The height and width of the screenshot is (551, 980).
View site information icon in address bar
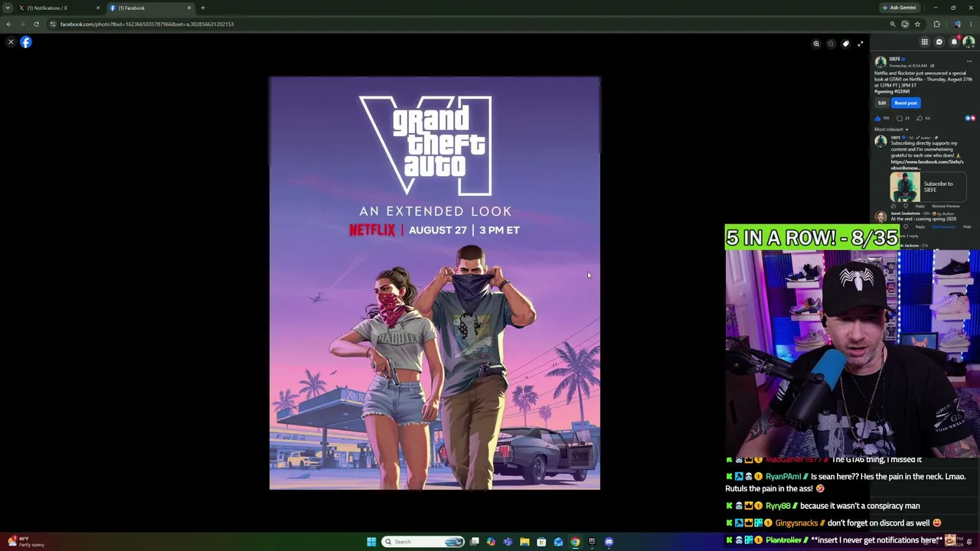pyautogui.click(x=53, y=24)
